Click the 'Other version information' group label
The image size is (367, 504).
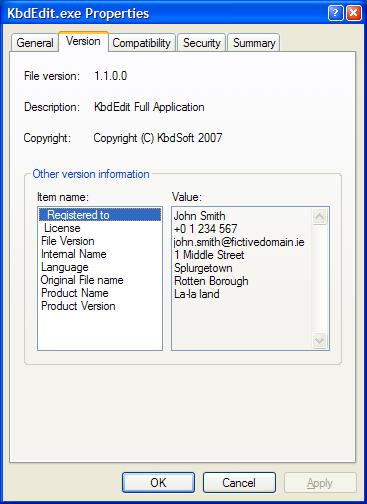91,174
